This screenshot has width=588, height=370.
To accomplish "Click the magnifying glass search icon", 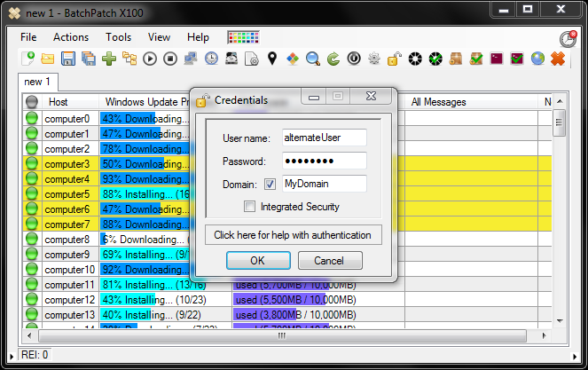I will point(313,59).
